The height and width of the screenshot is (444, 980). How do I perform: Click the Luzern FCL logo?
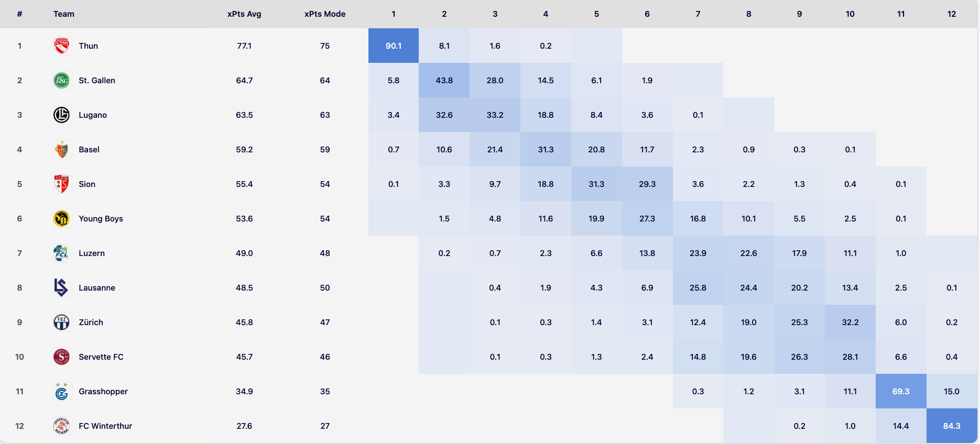[x=62, y=253]
